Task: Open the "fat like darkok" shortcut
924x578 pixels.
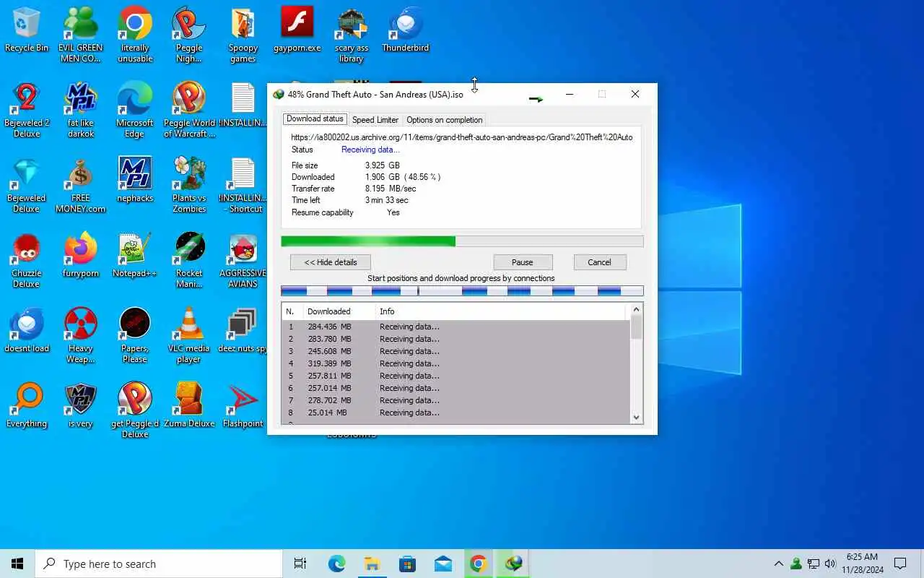Action: point(81,110)
